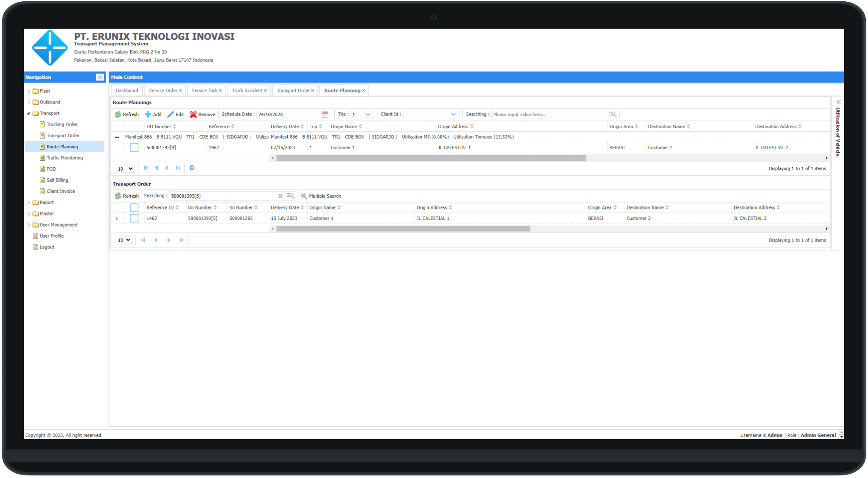Close the Truck Accident tab

click(265, 91)
